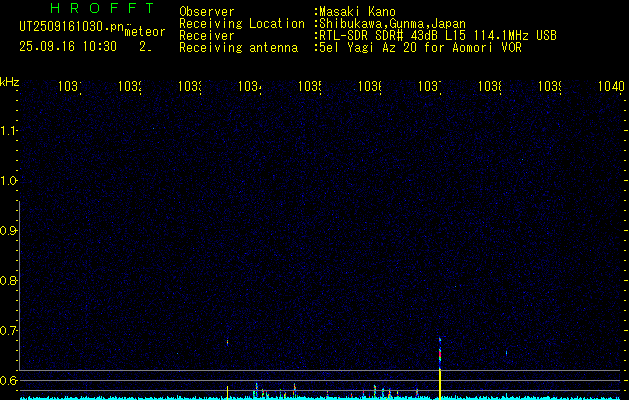Click the Receiving antenna label
Screen dimensions: 629x400
click(238, 48)
